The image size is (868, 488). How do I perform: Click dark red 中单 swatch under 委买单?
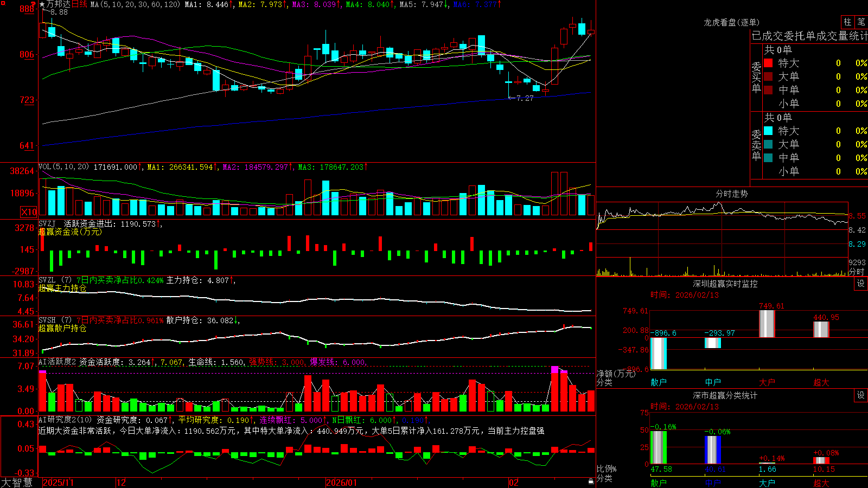[768, 90]
